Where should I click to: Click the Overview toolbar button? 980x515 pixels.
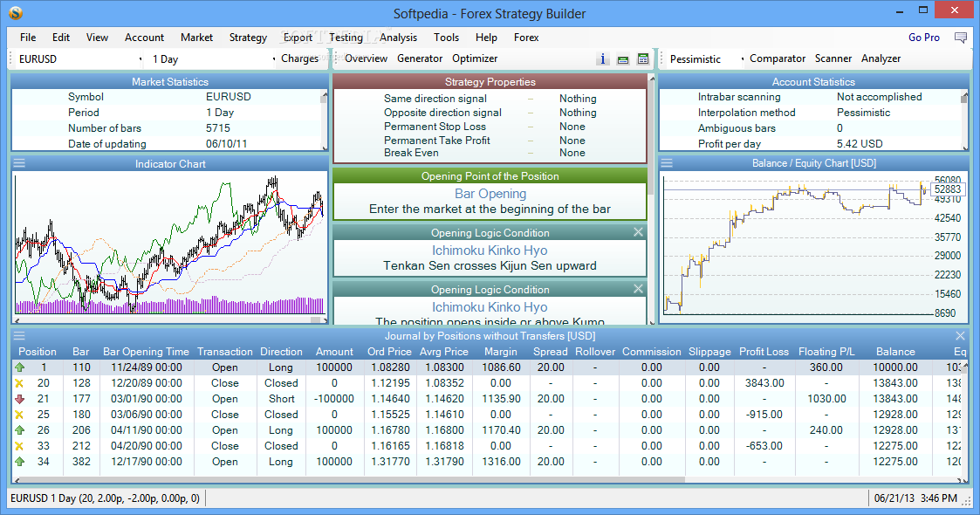(x=367, y=58)
